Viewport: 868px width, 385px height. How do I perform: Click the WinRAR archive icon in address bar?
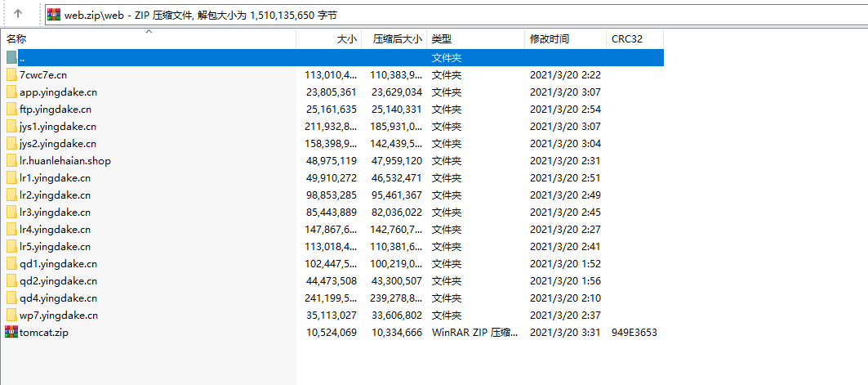54,15
